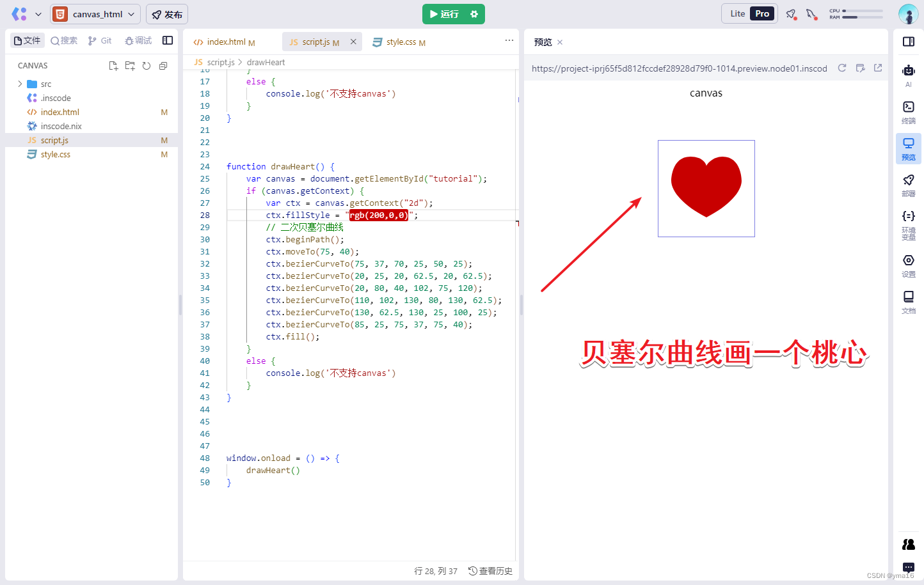Open the 终端 terminal panel
Viewport: 924px width, 585px height.
909,112
